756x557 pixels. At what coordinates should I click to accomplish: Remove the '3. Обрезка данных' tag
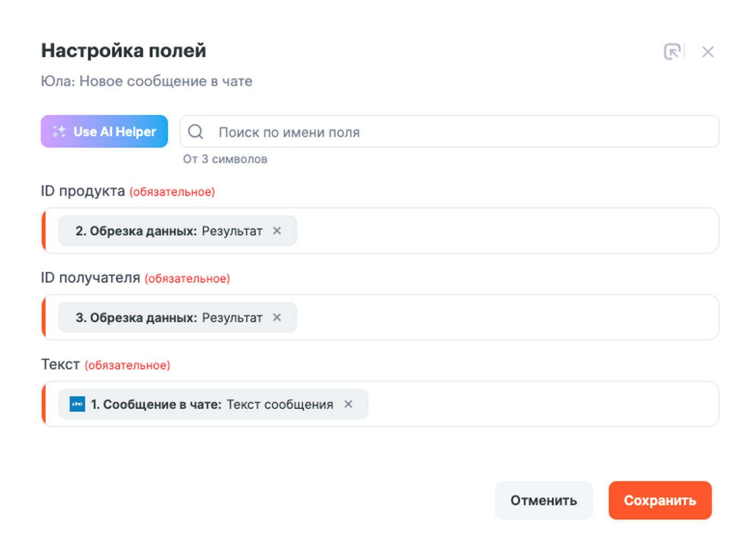[x=277, y=318]
